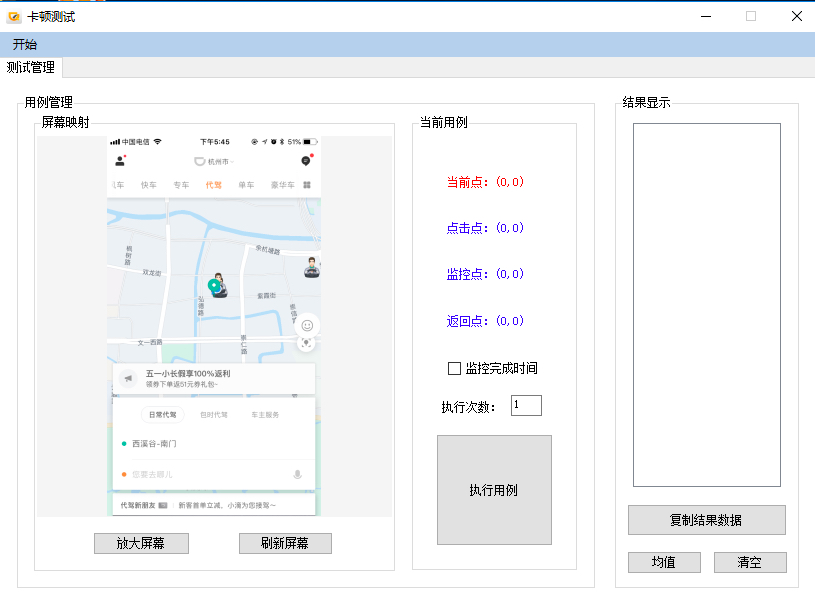Click the grid icon for more services
This screenshot has width=815, height=592.
(x=306, y=185)
